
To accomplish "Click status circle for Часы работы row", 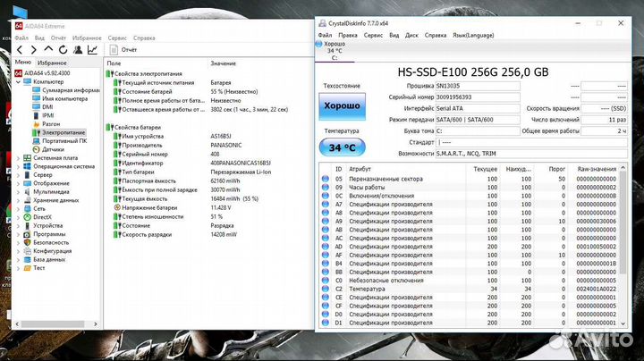I will pyautogui.click(x=326, y=188).
